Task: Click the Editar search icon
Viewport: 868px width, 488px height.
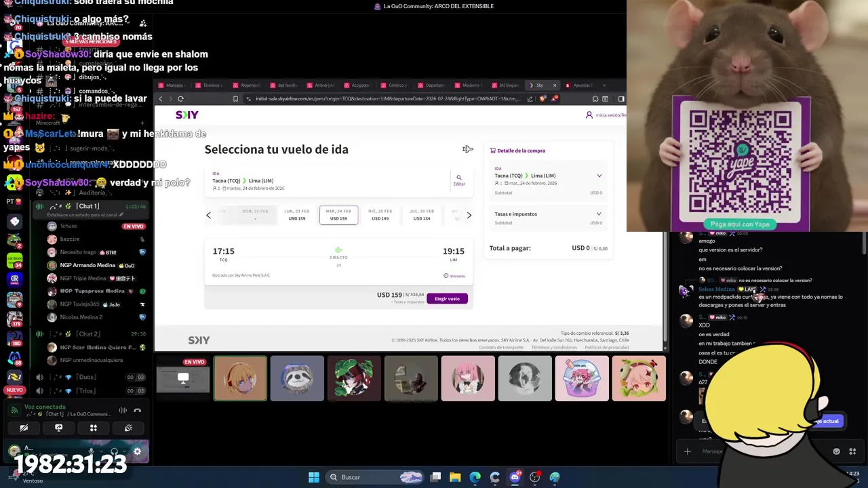Action: [x=459, y=180]
